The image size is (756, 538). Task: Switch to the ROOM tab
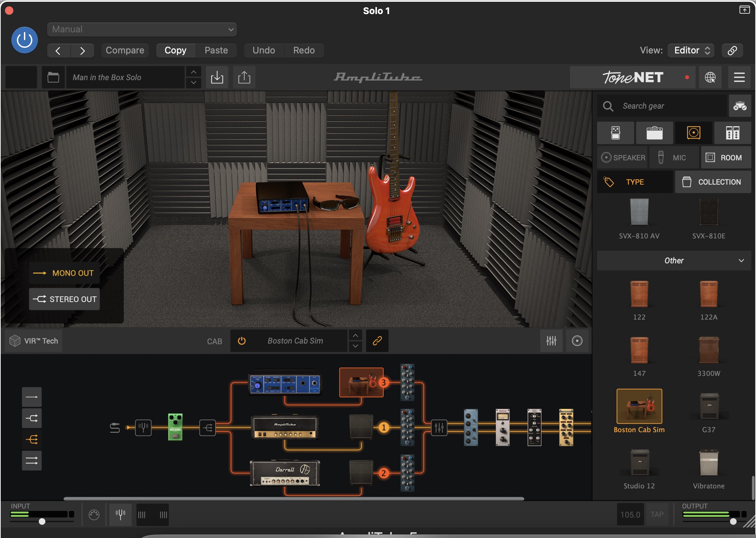point(726,158)
